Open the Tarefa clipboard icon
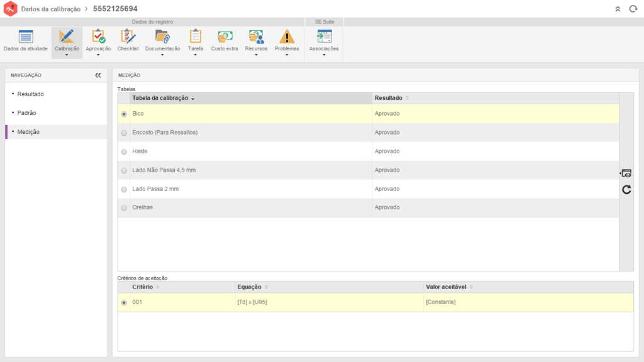 tap(196, 37)
